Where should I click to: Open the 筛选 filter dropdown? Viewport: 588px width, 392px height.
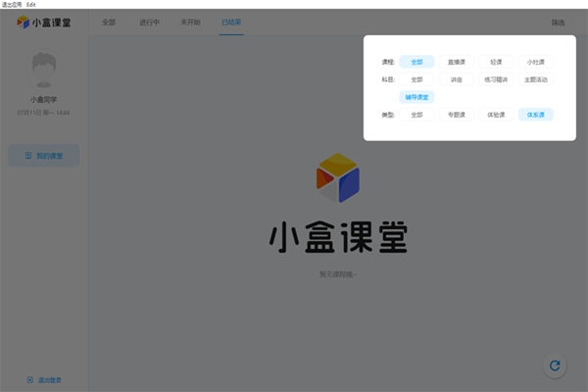[x=557, y=22]
